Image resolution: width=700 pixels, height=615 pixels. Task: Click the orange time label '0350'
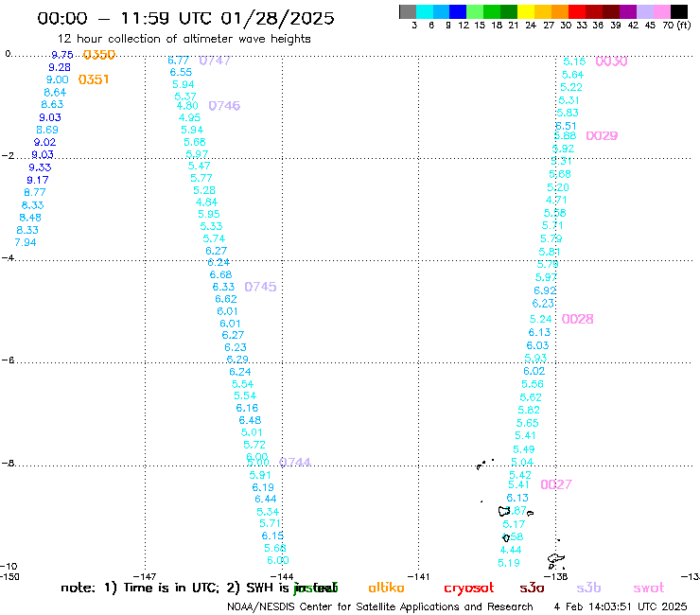point(99,55)
